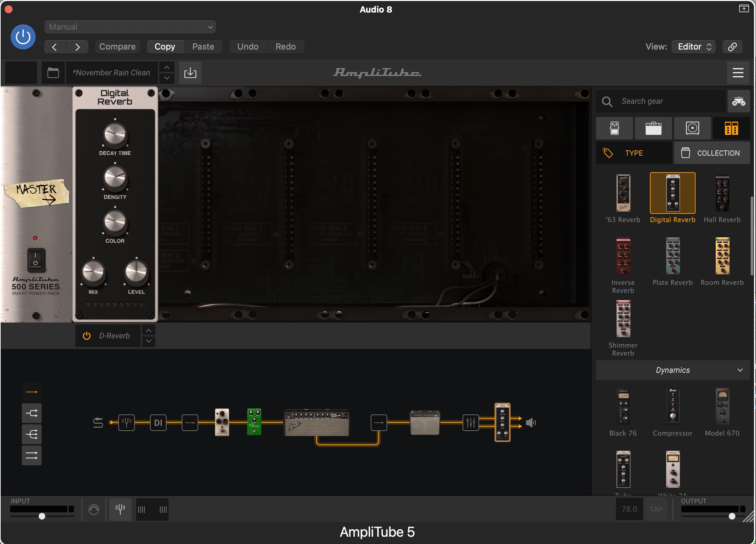Flip the 500 Series rack power switch
This screenshot has width=756, height=544.
35,259
